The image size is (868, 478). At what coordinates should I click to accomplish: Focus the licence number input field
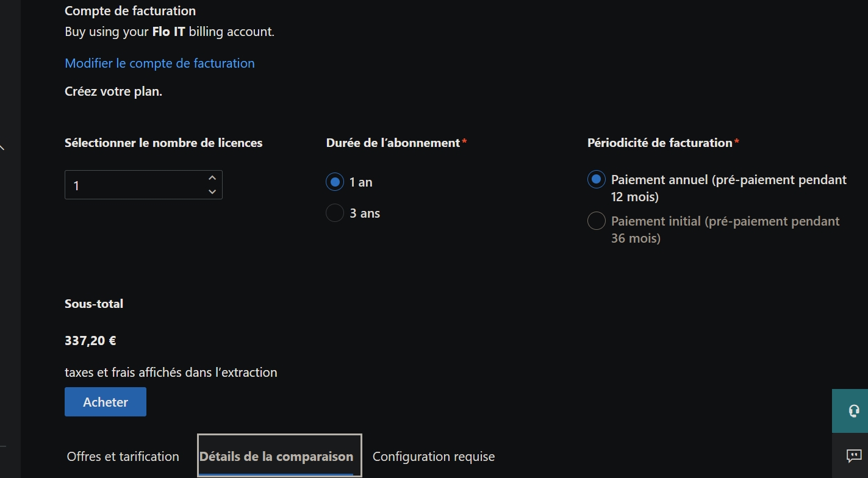[x=143, y=185]
